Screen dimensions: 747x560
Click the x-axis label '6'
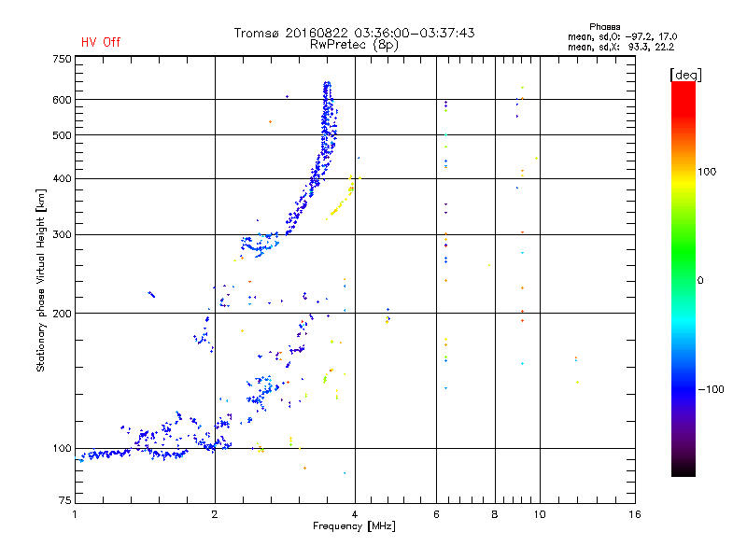(436, 514)
